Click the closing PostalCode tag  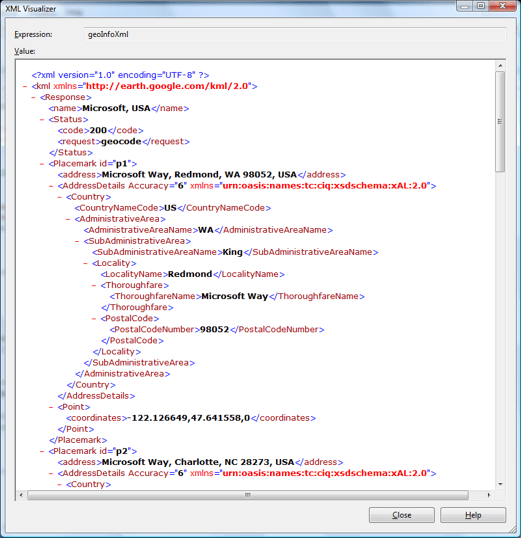(x=132, y=341)
